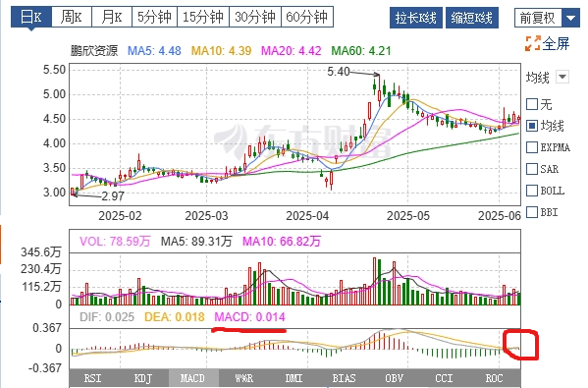This screenshot has width=588, height=388.
Task: Click the MA5: 4.48 value
Action: pyautogui.click(x=154, y=51)
